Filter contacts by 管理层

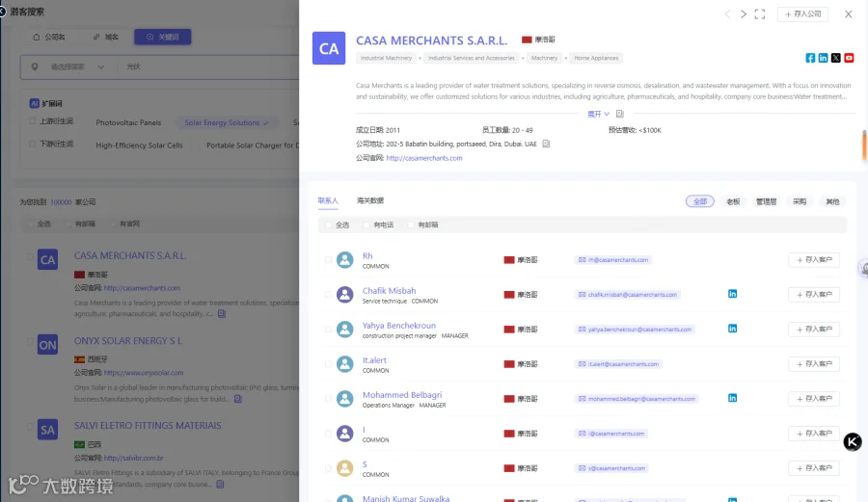coord(766,201)
